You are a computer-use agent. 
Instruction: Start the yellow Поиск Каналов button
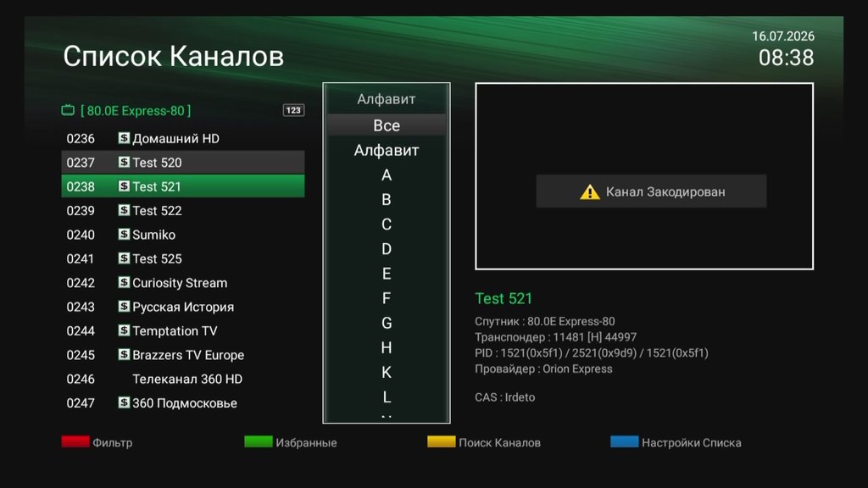(x=484, y=442)
